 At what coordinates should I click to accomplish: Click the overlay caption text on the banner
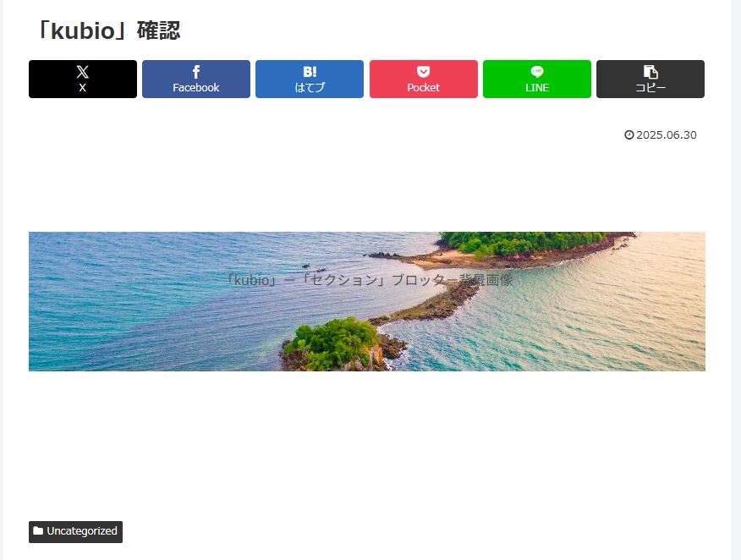coord(369,280)
